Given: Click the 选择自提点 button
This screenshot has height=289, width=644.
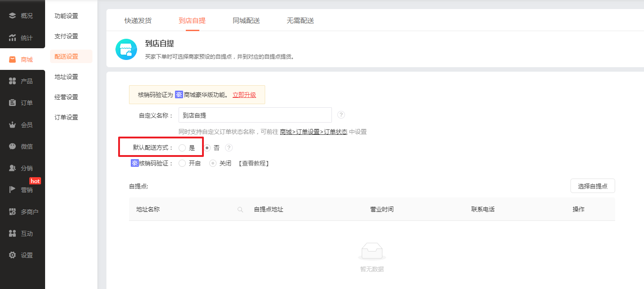Looking at the screenshot, I should pos(593,186).
